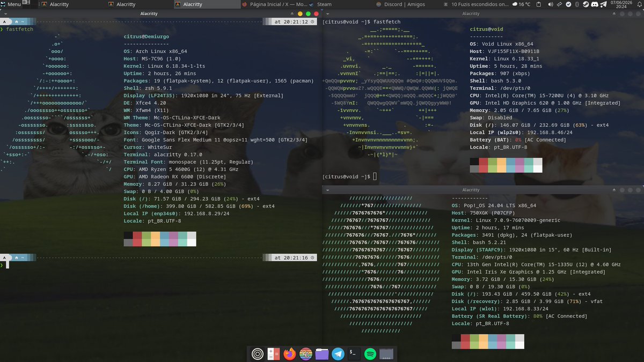
Task: Open the clipboard manager tray icon
Action: [539, 4]
